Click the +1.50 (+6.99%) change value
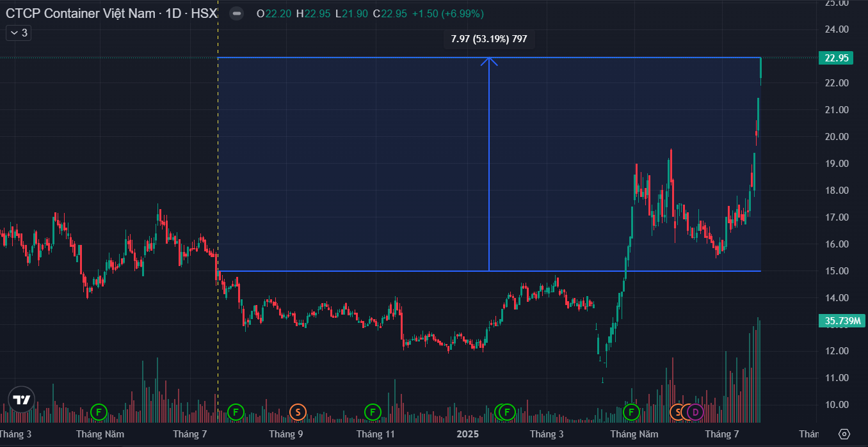 point(447,13)
